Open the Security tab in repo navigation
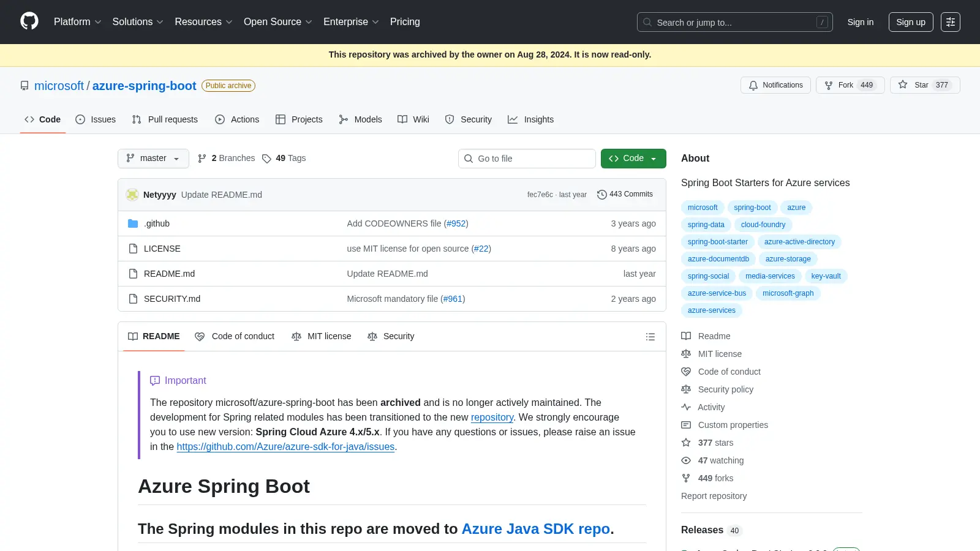The height and width of the screenshot is (551, 980). point(469,119)
